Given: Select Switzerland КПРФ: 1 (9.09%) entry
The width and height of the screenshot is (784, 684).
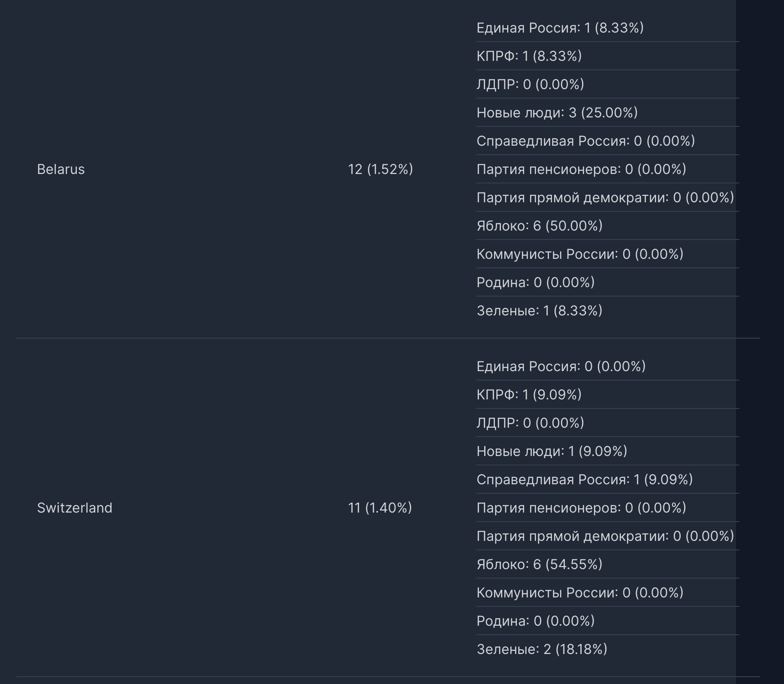Looking at the screenshot, I should pos(608,395).
